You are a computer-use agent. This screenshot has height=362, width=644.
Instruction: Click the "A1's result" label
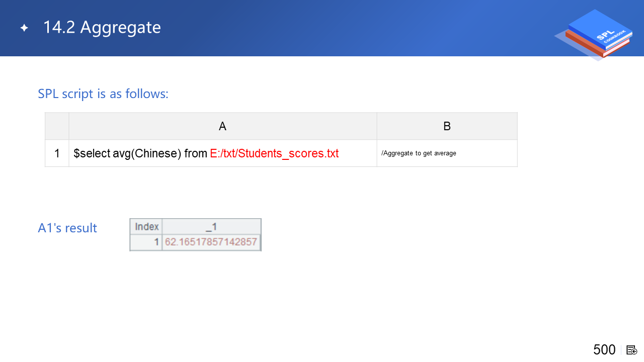67,228
